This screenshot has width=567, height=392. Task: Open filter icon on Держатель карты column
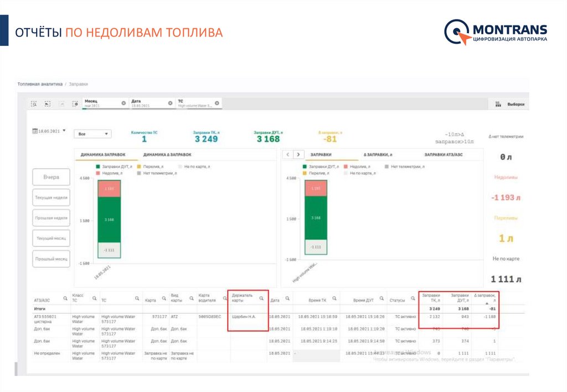pyautogui.click(x=261, y=300)
